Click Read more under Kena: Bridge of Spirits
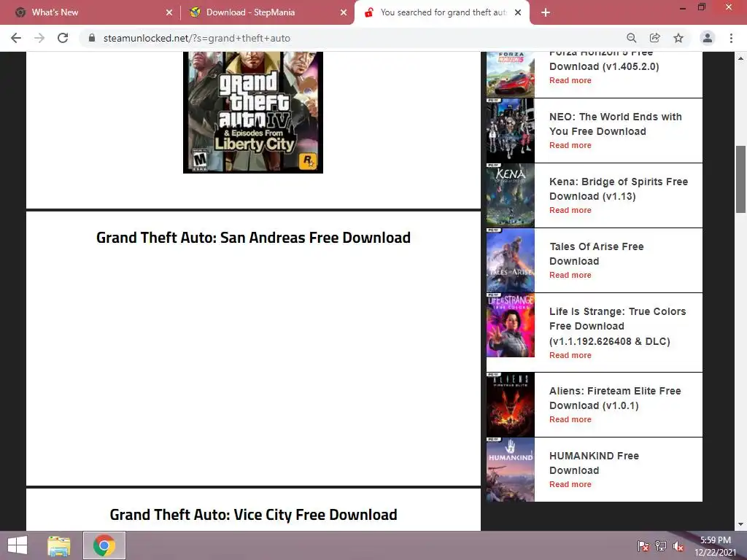Image resolution: width=747 pixels, height=560 pixels. pyautogui.click(x=570, y=210)
